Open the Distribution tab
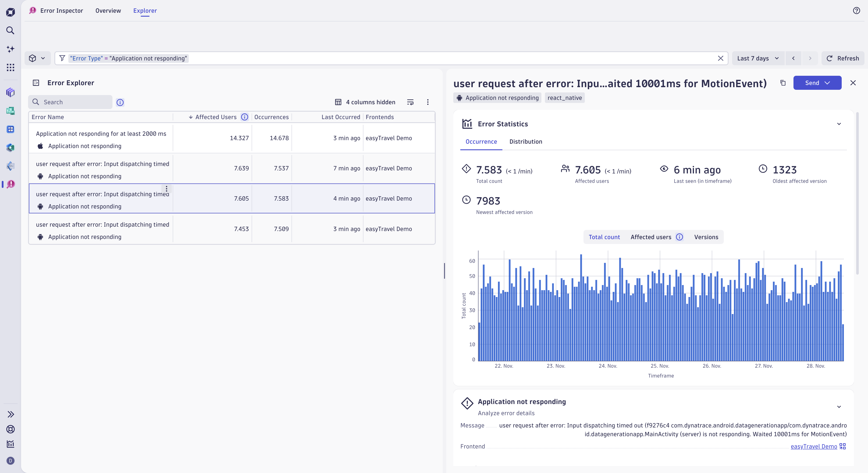Image resolution: width=868 pixels, height=473 pixels. tap(525, 142)
